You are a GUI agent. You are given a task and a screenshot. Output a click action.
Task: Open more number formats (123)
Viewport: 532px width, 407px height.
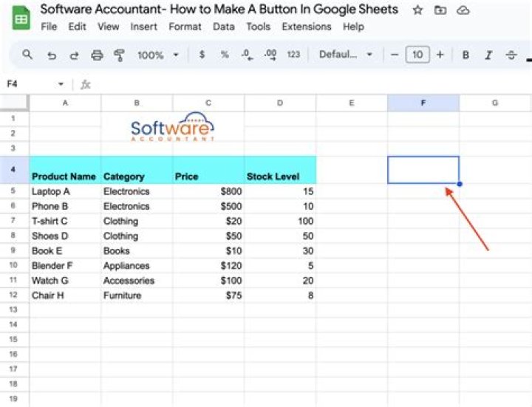293,54
